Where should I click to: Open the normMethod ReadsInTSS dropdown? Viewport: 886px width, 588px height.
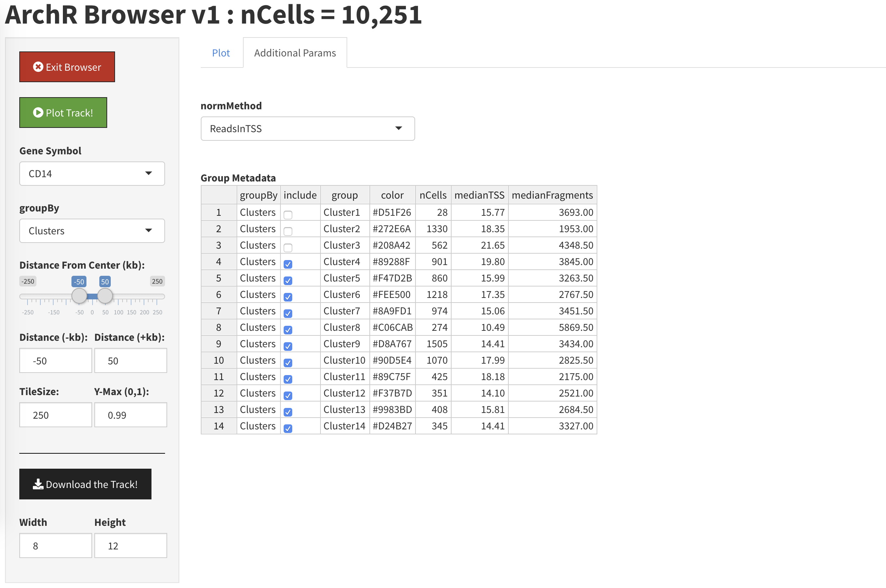pyautogui.click(x=308, y=129)
